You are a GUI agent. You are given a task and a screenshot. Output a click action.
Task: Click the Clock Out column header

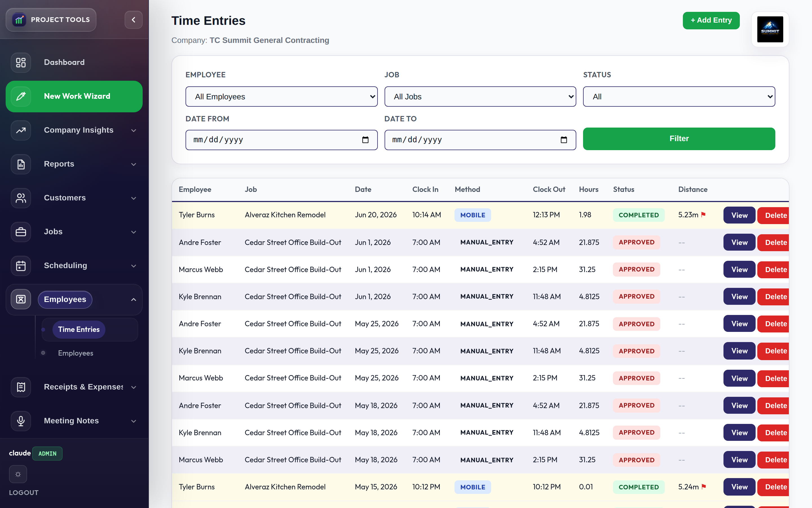click(x=549, y=189)
